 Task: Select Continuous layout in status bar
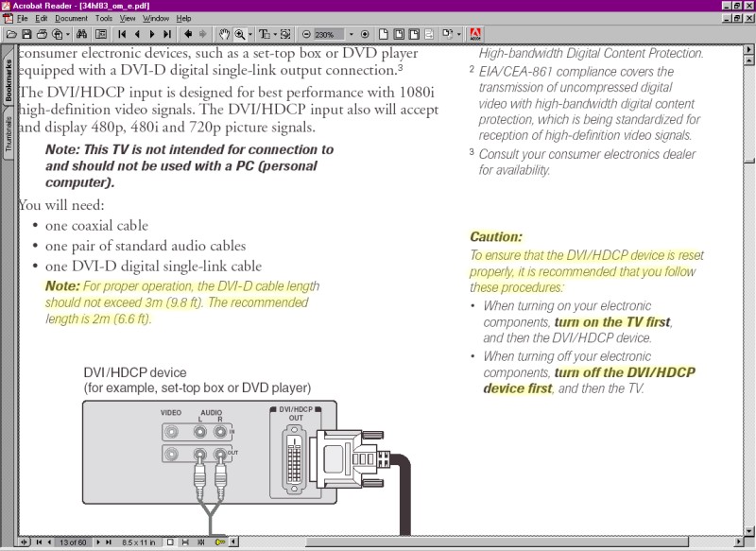[x=185, y=542]
